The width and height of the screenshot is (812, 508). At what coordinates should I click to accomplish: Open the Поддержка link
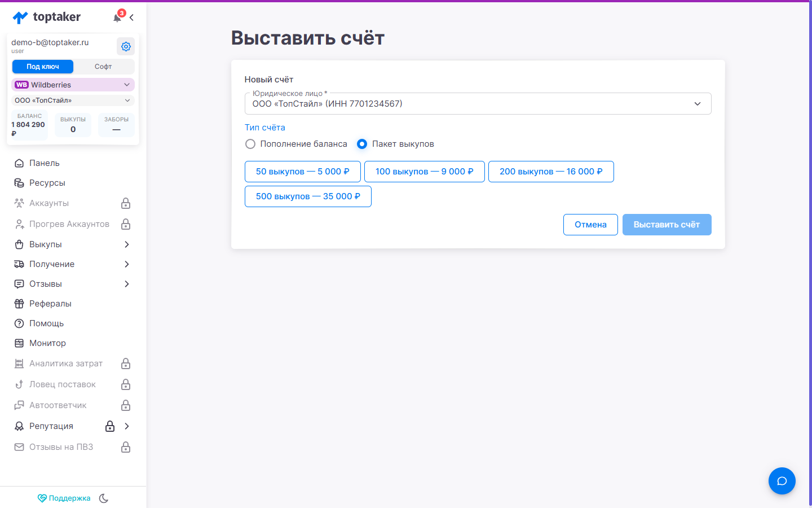point(64,498)
